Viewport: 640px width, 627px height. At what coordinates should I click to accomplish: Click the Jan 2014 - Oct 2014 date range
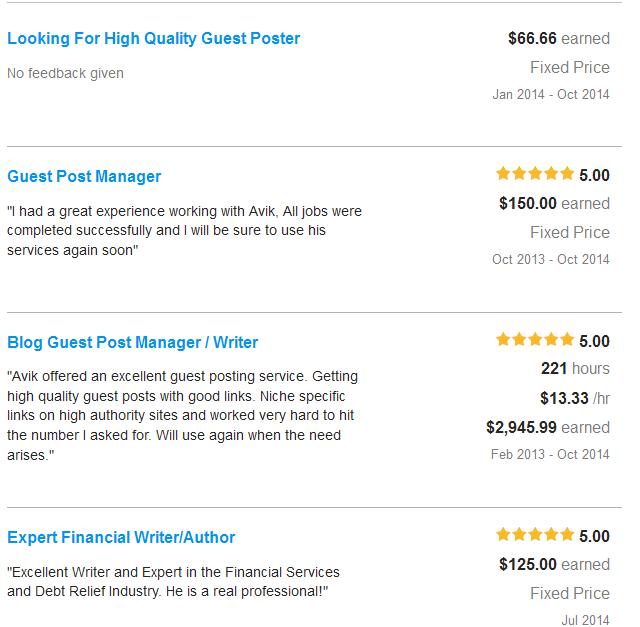coord(551,95)
